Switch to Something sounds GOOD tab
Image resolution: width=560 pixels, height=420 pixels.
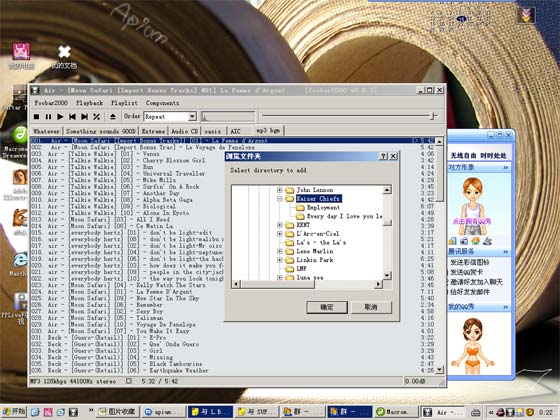[100, 131]
